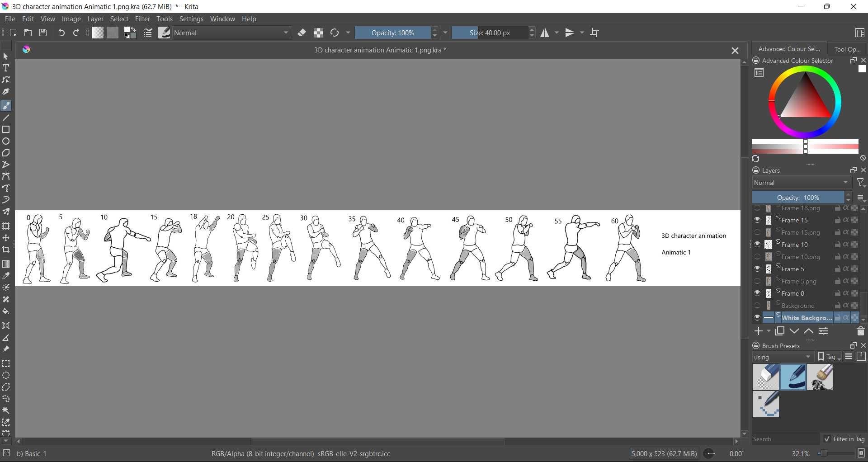Open the brush preset tag dropdown
Screen dimensions: 868x462
pyautogui.click(x=783, y=357)
